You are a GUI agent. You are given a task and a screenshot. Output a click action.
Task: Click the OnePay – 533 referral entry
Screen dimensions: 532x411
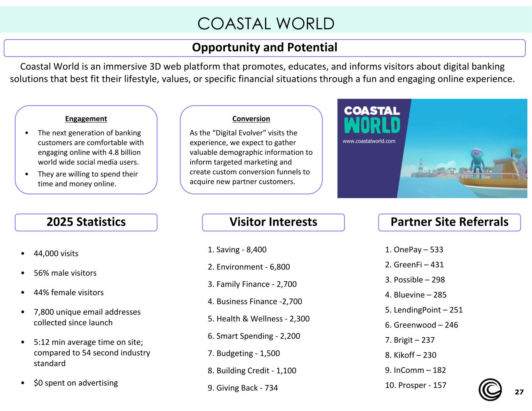(414, 250)
